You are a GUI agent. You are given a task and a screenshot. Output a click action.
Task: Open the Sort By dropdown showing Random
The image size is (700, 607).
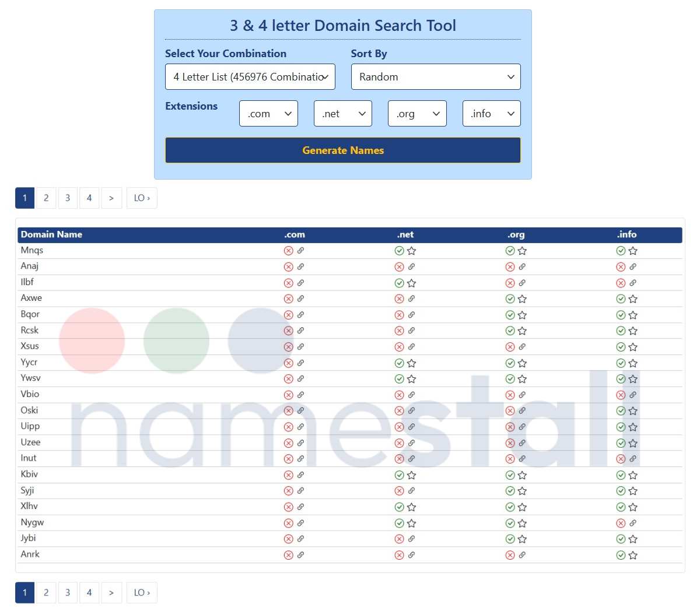point(435,76)
